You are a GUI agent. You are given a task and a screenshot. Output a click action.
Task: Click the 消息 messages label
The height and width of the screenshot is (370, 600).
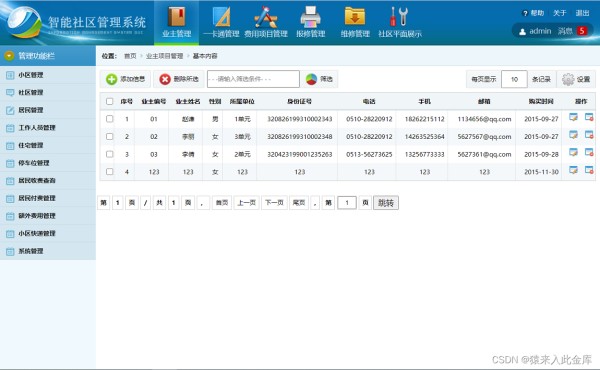point(565,31)
